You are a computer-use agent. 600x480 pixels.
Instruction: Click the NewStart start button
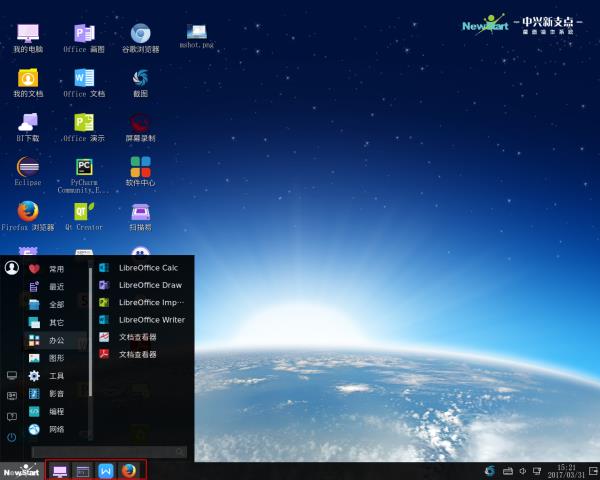click(20, 470)
